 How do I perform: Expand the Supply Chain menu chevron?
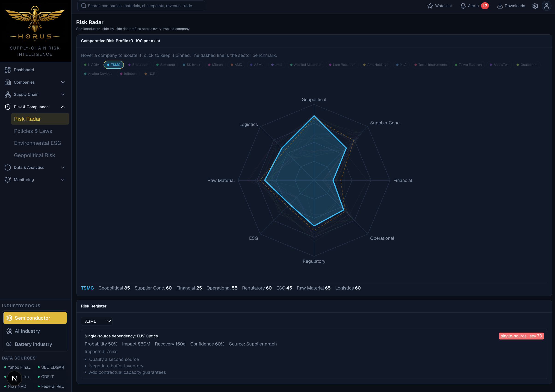click(63, 94)
